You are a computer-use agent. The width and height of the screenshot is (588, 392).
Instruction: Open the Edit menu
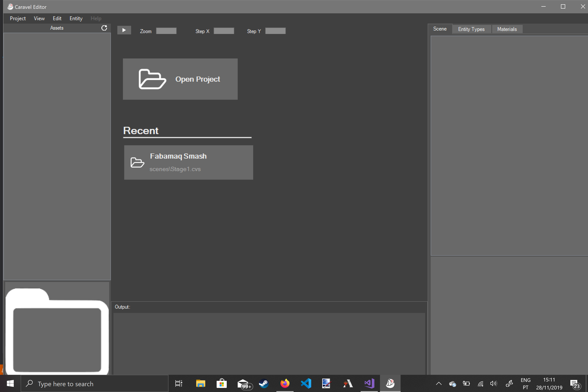coord(57,18)
